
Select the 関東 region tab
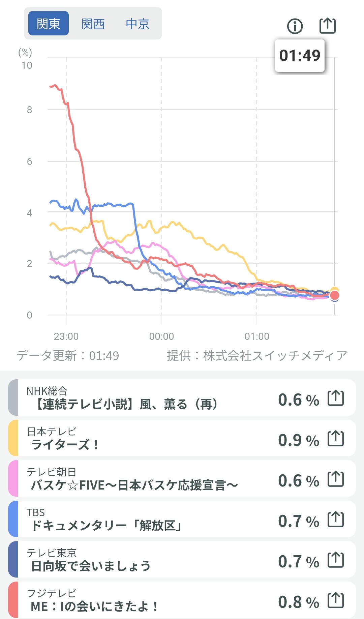[x=49, y=24]
